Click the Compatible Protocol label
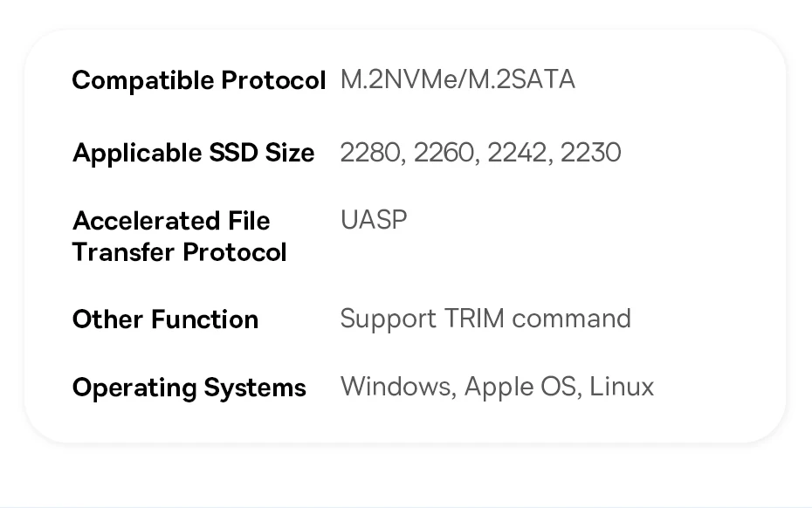Viewport: 812px width, 508px height. tap(198, 80)
